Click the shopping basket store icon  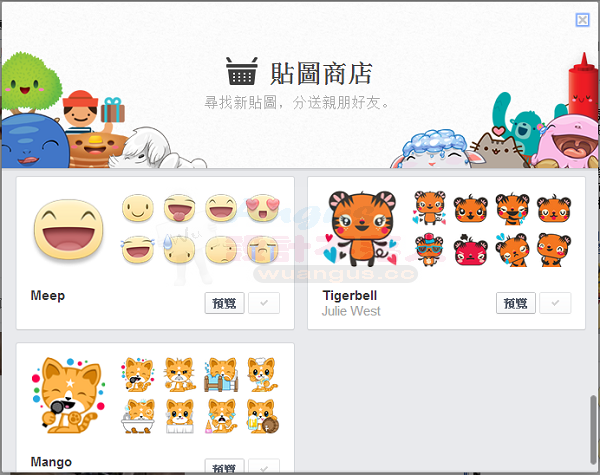242,71
